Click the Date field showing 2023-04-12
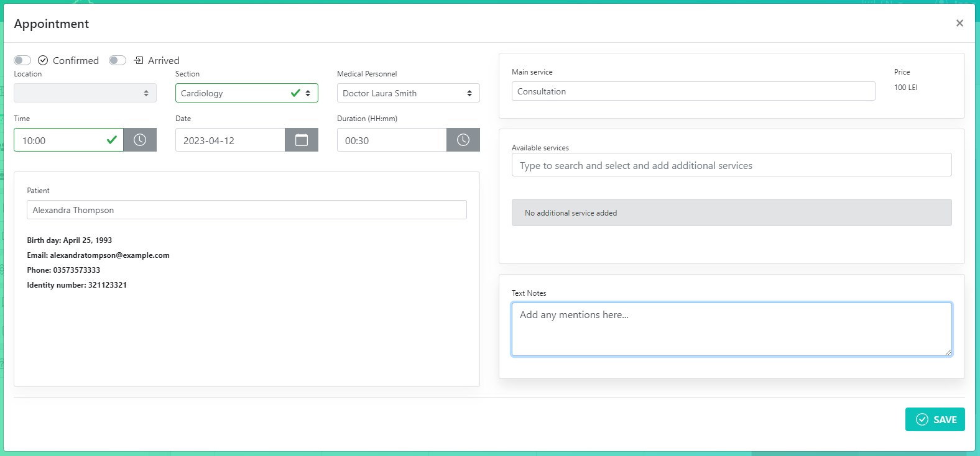The height and width of the screenshot is (456, 980). pos(230,140)
